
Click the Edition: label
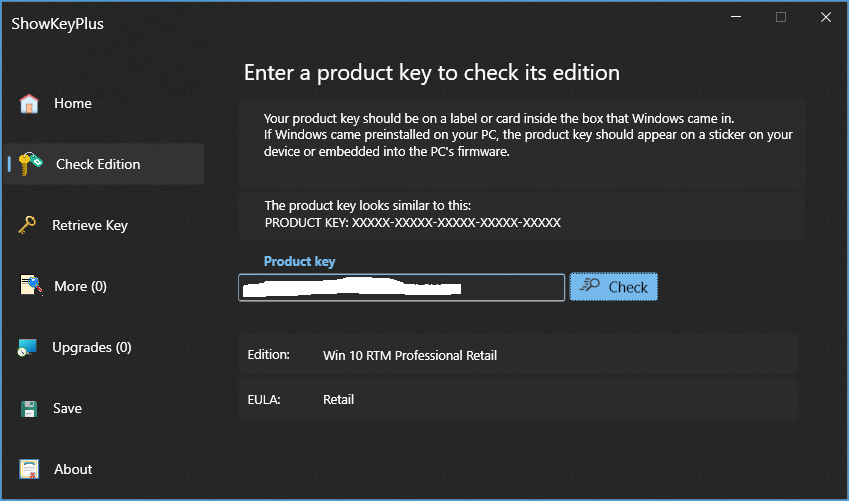(269, 355)
